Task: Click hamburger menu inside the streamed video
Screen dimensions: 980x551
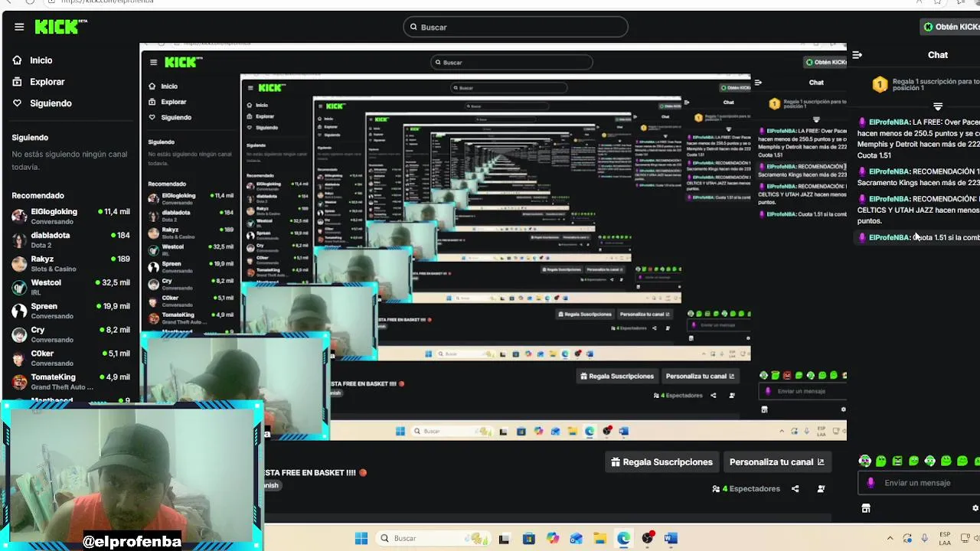Action: [153, 63]
